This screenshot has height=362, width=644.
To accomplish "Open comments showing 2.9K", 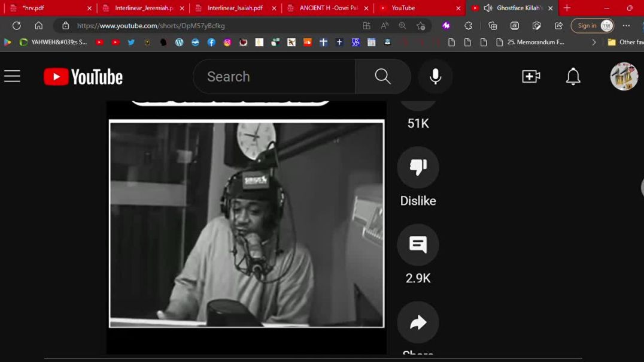I will (418, 245).
